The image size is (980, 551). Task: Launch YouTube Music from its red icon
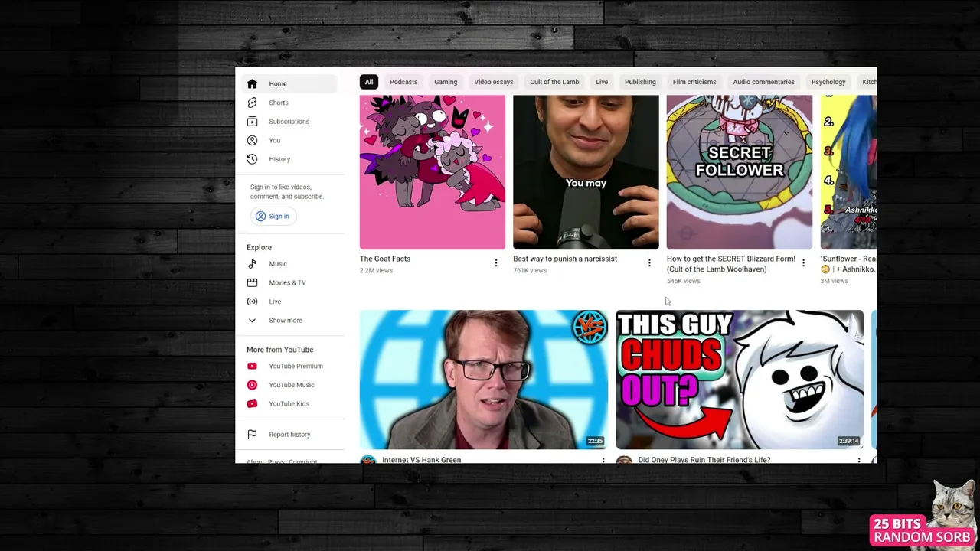pos(252,385)
